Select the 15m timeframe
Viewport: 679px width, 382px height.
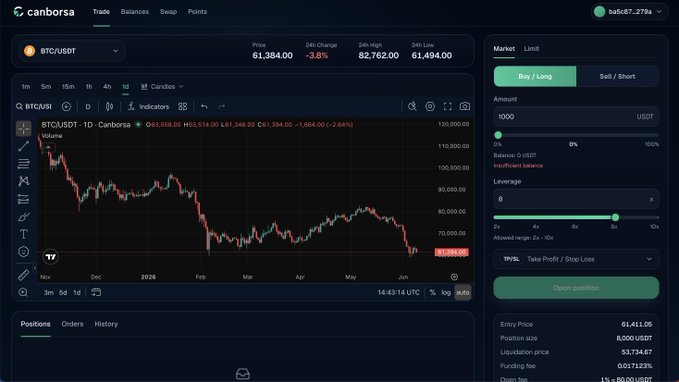[x=68, y=87]
